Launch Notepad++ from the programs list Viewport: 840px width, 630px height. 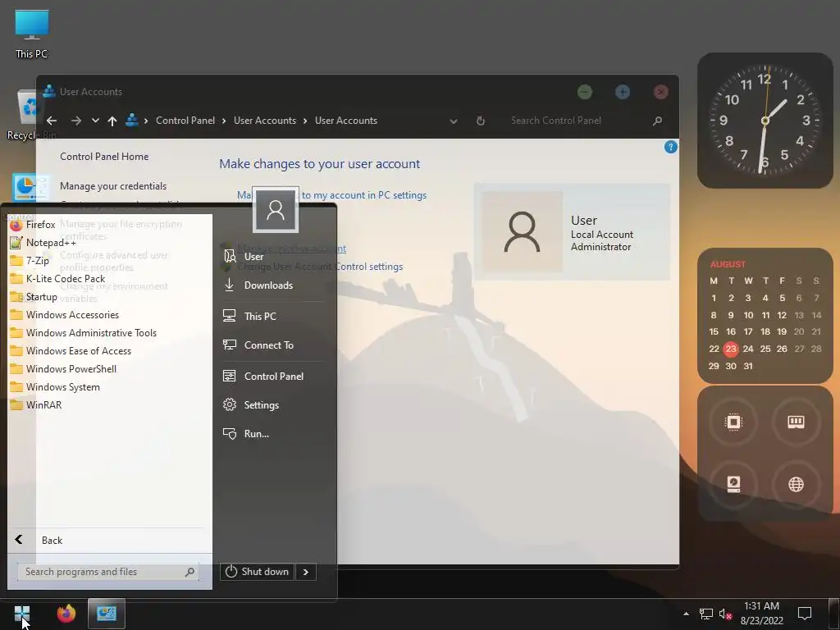[x=43, y=243]
